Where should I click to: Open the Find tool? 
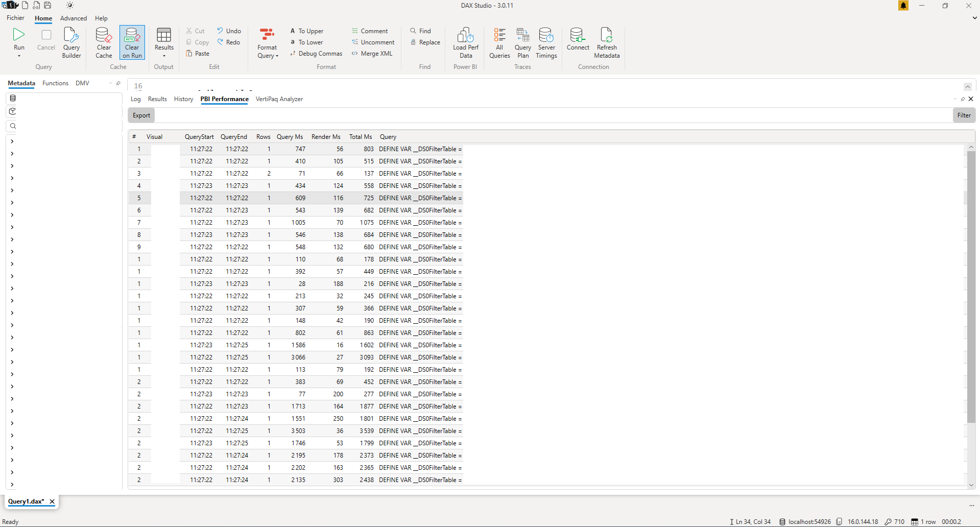(x=420, y=31)
